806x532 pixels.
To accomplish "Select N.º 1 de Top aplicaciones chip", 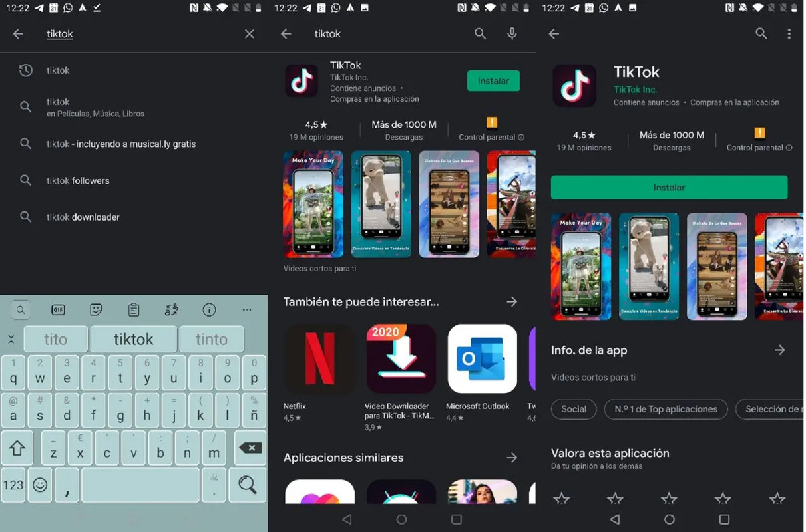I will click(666, 409).
